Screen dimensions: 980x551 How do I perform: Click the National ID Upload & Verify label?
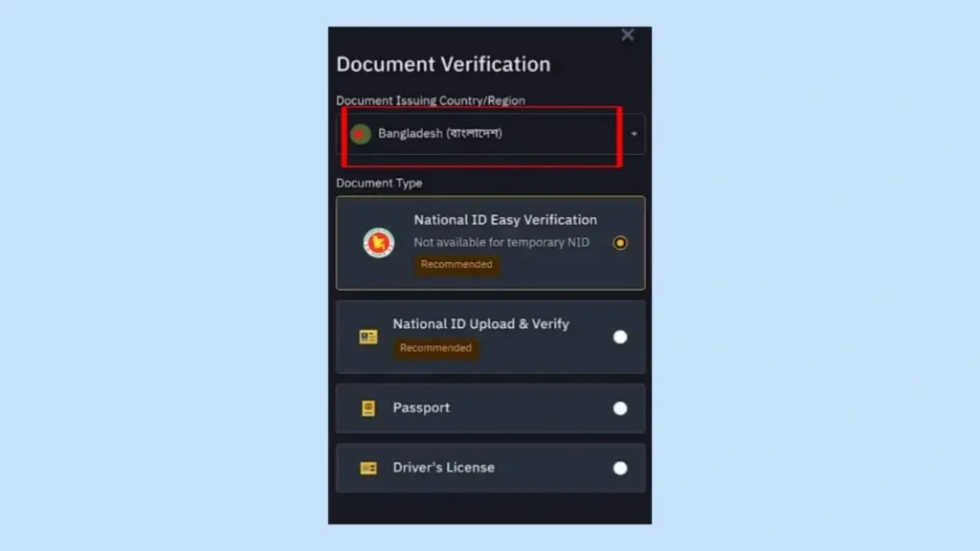[x=480, y=323]
